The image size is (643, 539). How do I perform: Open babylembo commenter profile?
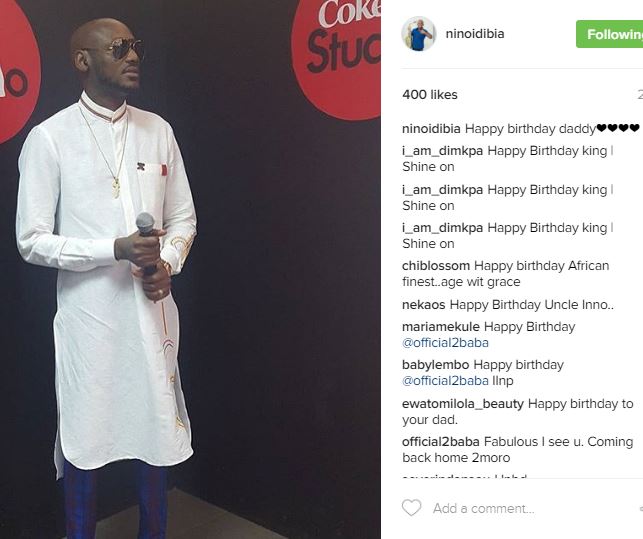[x=436, y=365]
